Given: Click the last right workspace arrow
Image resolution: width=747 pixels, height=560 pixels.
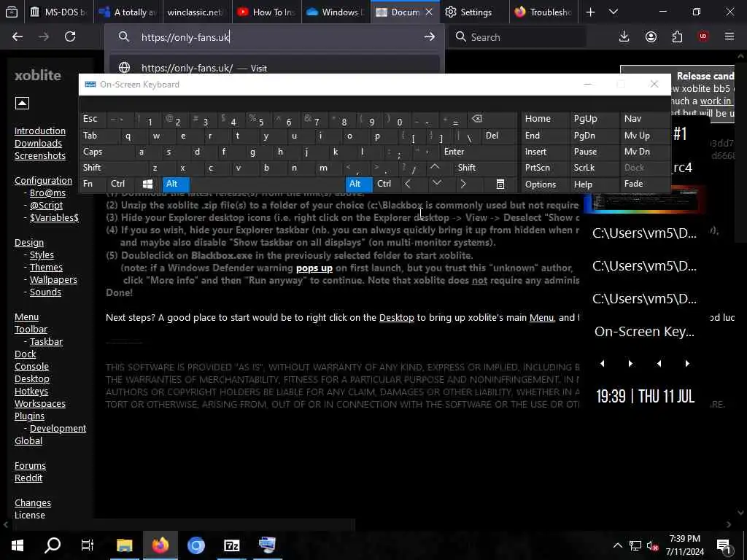Looking at the screenshot, I should (687, 363).
